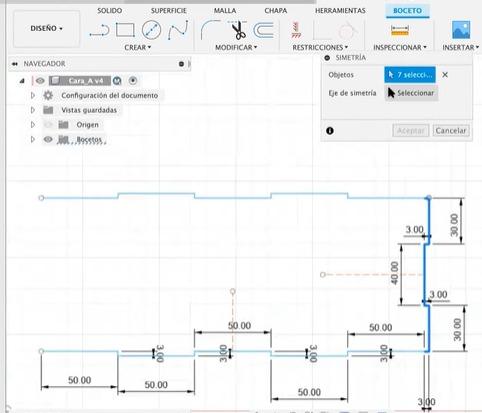482x413 pixels.
Task: Click the info icon in Simetría dialog
Action: click(330, 131)
